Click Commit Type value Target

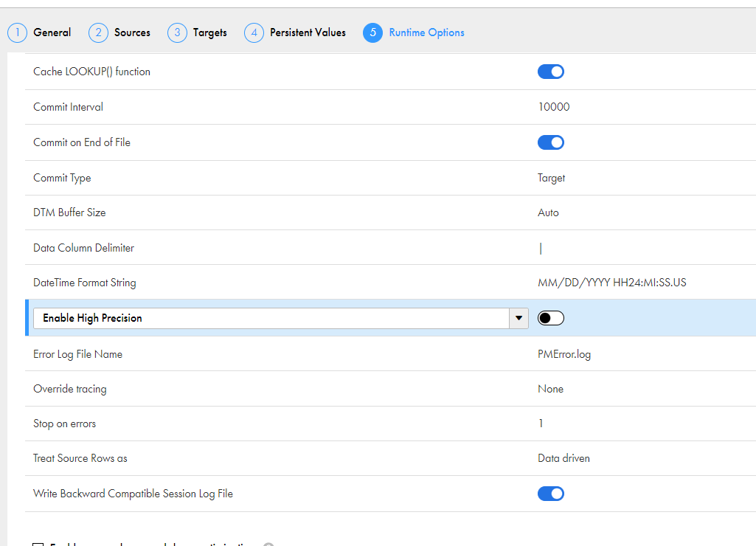[551, 178]
